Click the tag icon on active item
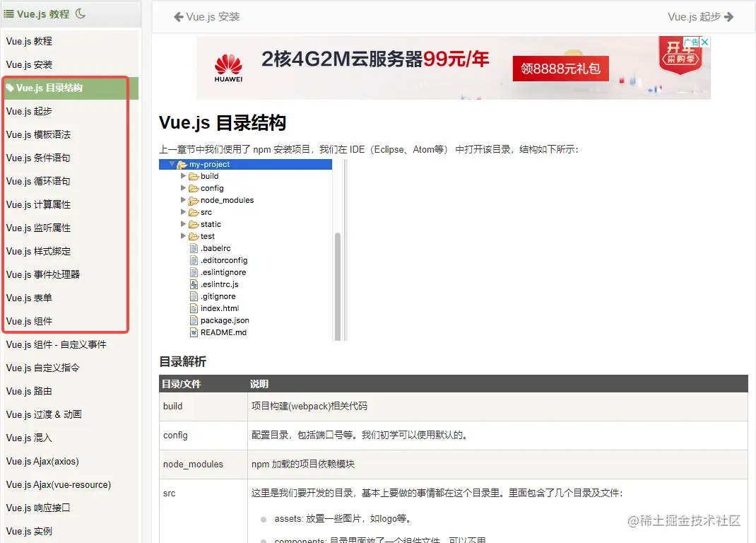 pyautogui.click(x=10, y=88)
